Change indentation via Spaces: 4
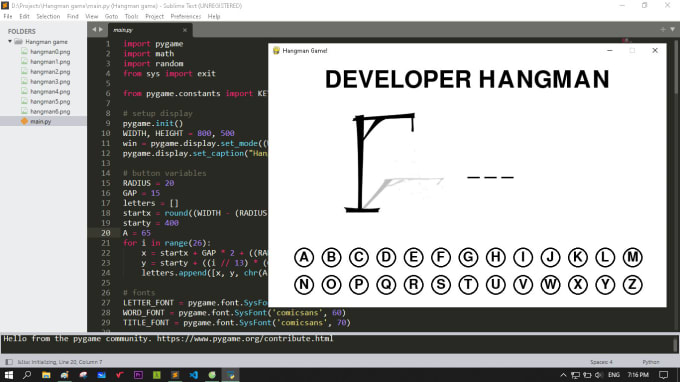Image resolution: width=680 pixels, height=382 pixels. pyautogui.click(x=601, y=362)
